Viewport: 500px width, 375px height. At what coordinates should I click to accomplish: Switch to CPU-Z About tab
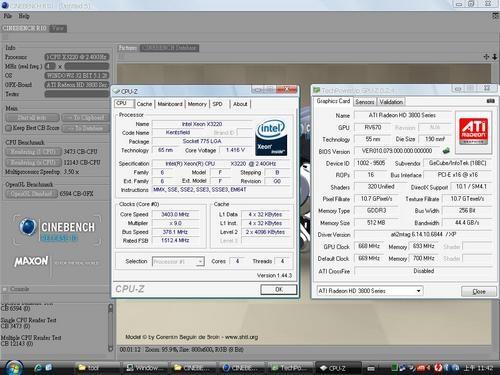pos(240,104)
